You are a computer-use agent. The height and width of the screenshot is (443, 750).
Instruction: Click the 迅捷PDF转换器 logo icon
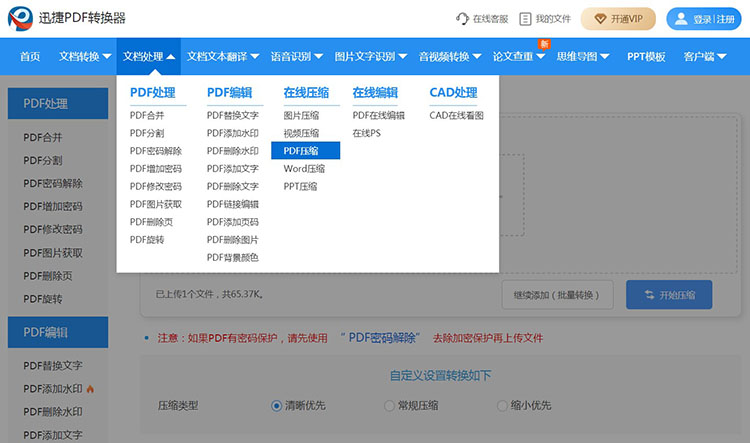click(20, 18)
